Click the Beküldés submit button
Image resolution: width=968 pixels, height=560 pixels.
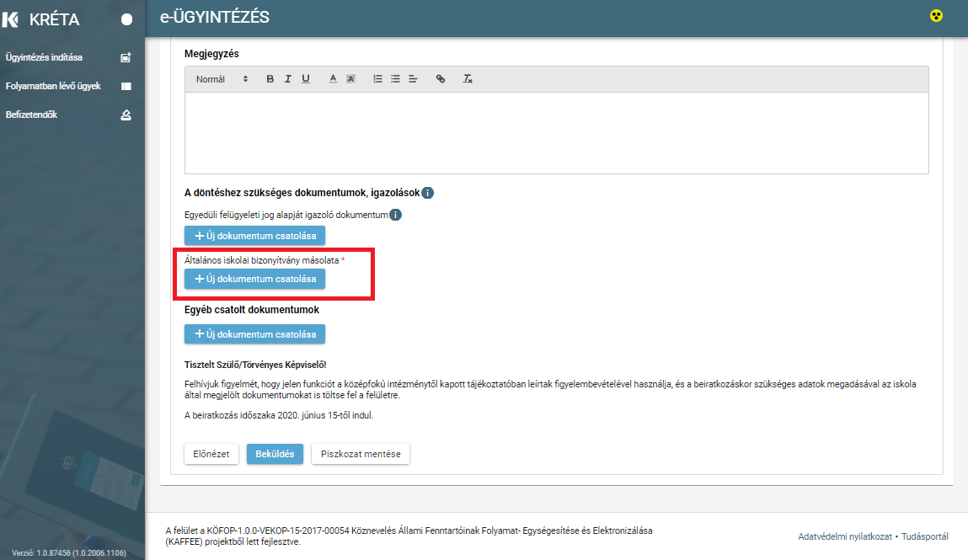tap(275, 454)
